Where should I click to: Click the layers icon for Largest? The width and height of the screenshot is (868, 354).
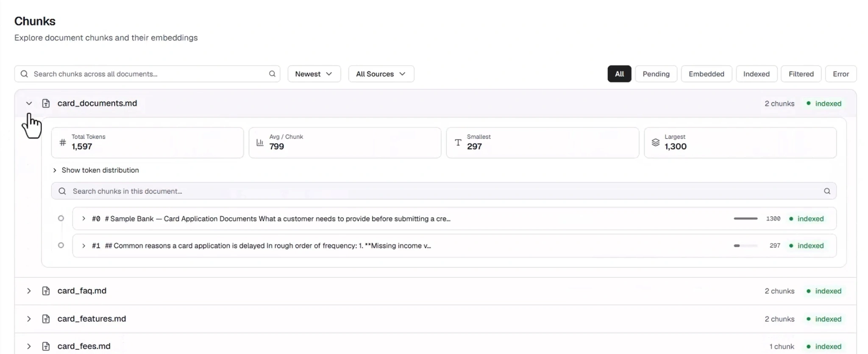[x=655, y=142]
